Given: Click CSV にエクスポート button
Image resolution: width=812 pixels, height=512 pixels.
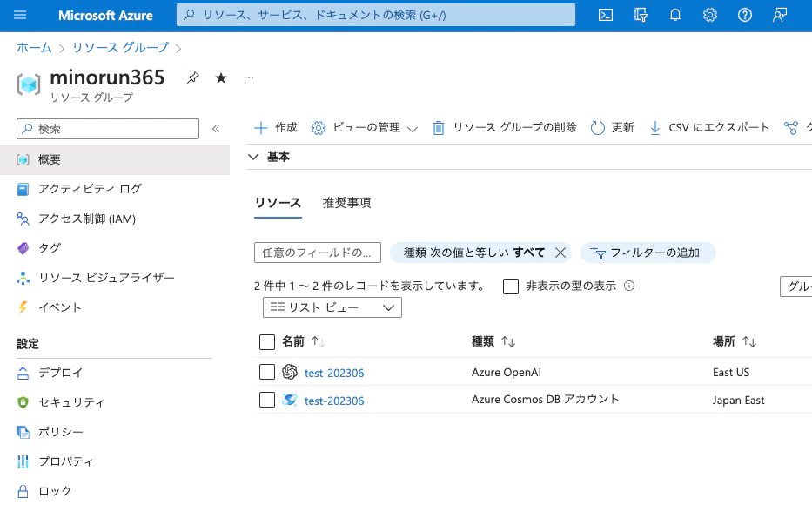Looking at the screenshot, I should [x=709, y=127].
